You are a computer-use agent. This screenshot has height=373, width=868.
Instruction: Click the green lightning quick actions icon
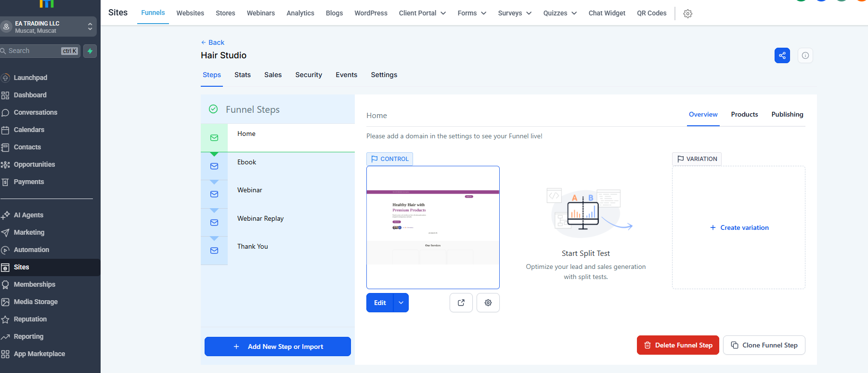click(90, 51)
